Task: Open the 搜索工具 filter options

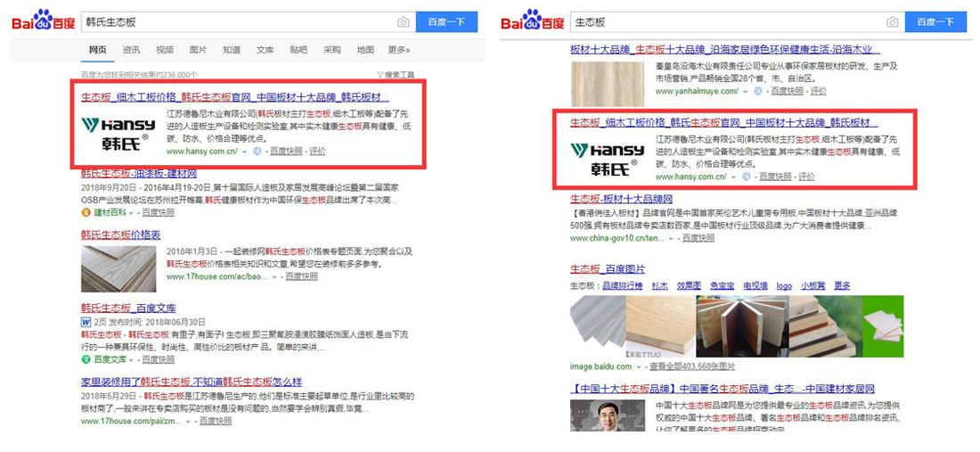Action: [x=396, y=75]
